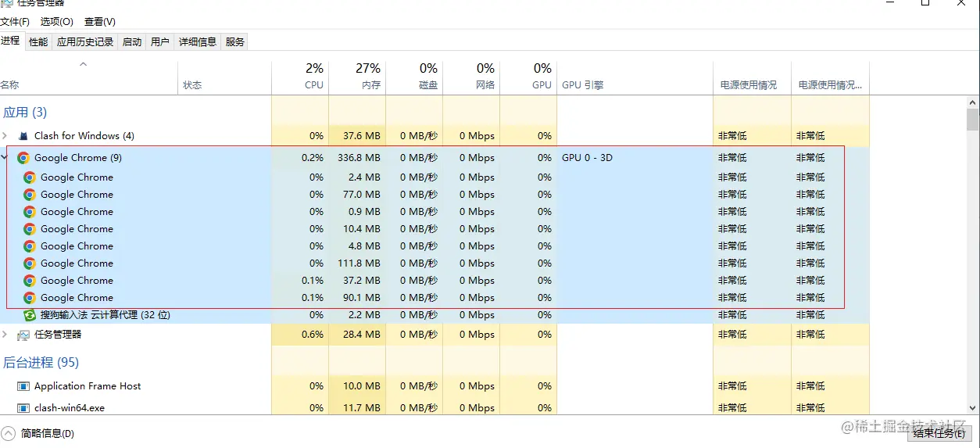Expand the Clash for Windows process group
The width and height of the screenshot is (980, 448).
(5, 136)
